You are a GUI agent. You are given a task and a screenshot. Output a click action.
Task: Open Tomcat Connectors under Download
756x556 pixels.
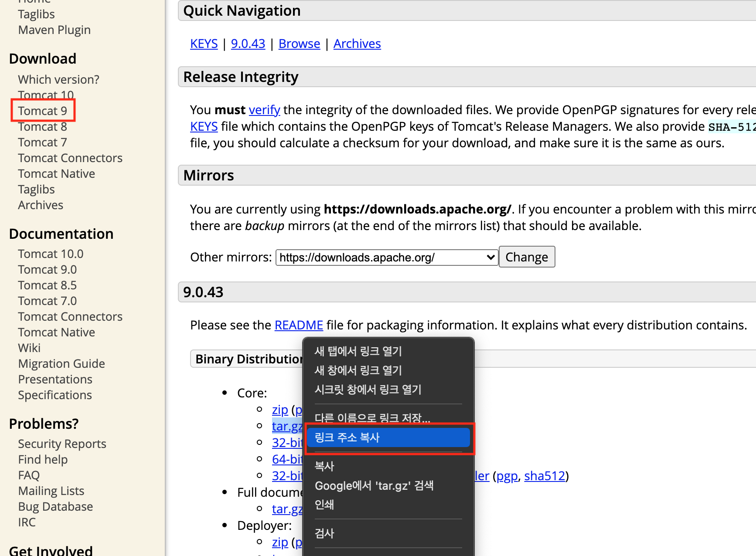(x=70, y=158)
